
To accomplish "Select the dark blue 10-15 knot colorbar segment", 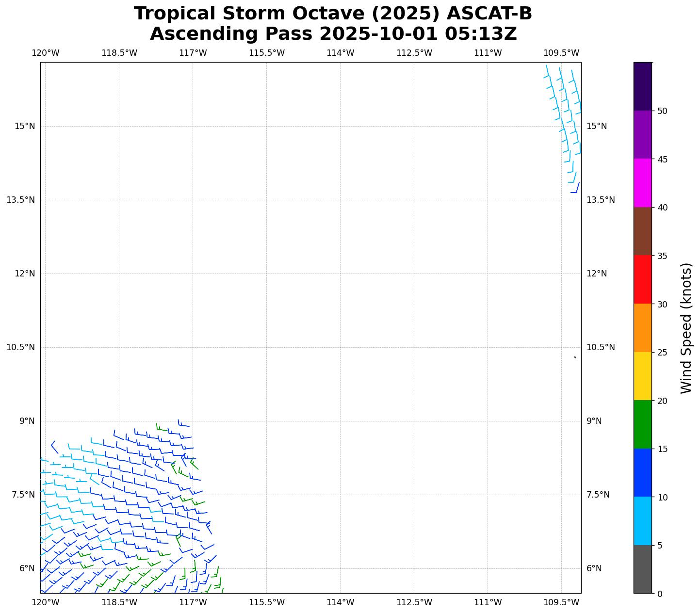I will click(x=642, y=472).
